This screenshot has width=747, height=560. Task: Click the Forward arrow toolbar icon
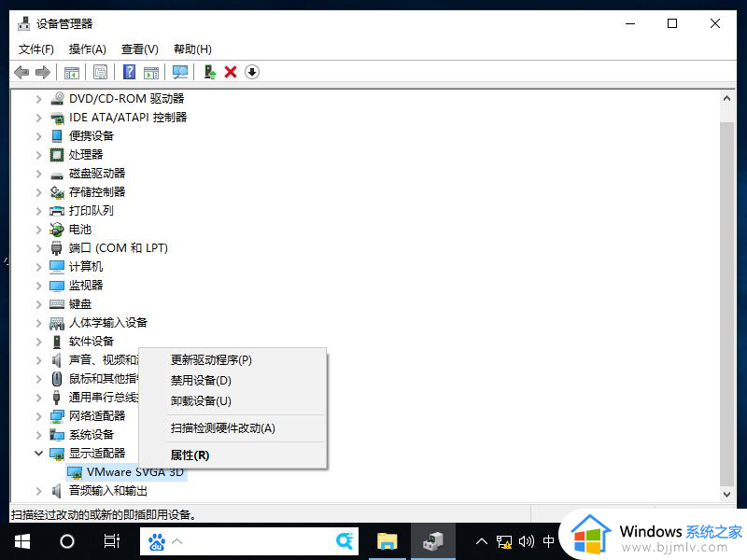point(43,73)
